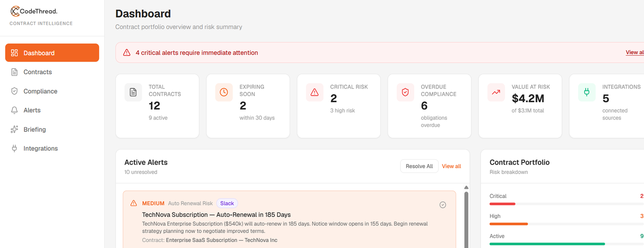
Task: Click the Resolve All button
Action: (419, 166)
